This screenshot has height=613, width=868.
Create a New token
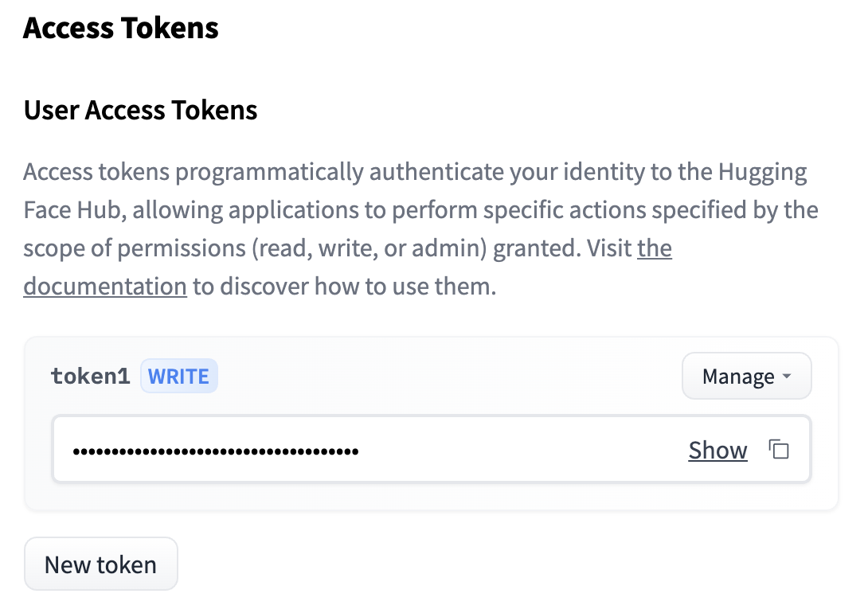point(101,564)
